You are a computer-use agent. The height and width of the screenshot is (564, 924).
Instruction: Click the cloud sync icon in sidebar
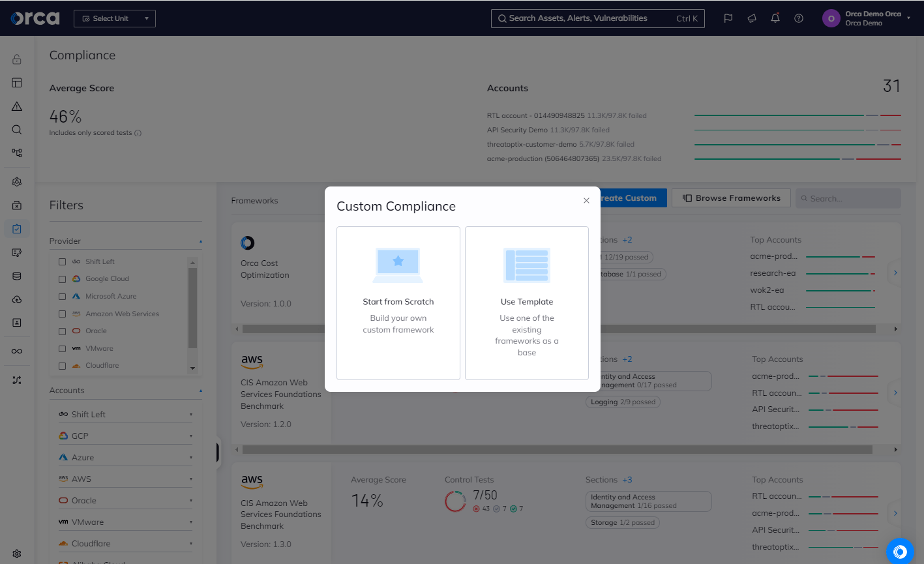pos(16,299)
